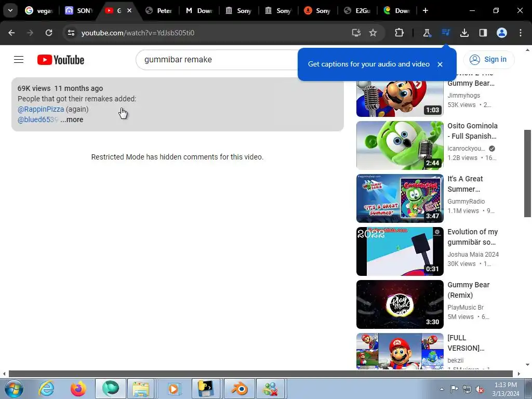
Task: Open the tab search dropdown arrow
Action: tap(10, 10)
